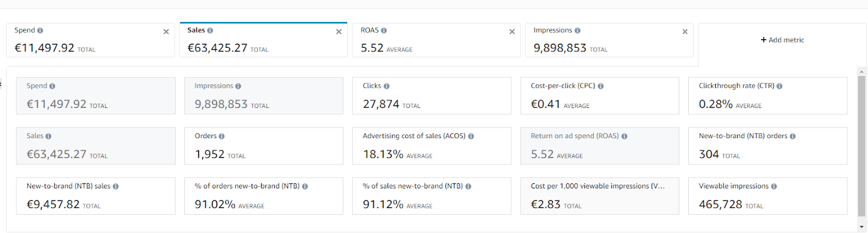Open info icon beside Orders tile
This screenshot has width=868, height=233.
click(x=221, y=136)
